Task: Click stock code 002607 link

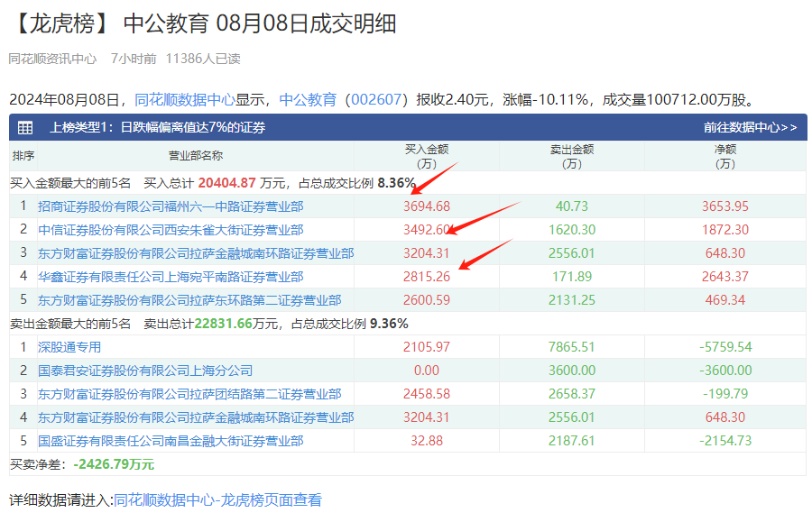Action: click(376, 99)
